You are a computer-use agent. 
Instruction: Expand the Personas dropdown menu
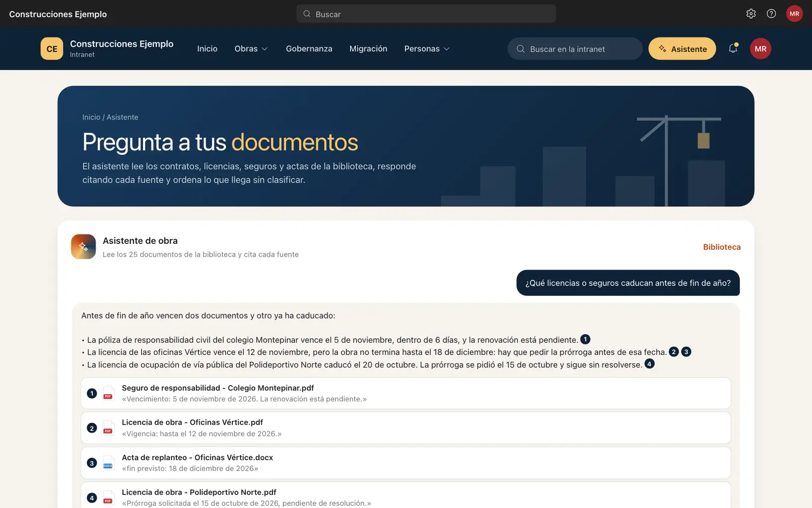(427, 49)
